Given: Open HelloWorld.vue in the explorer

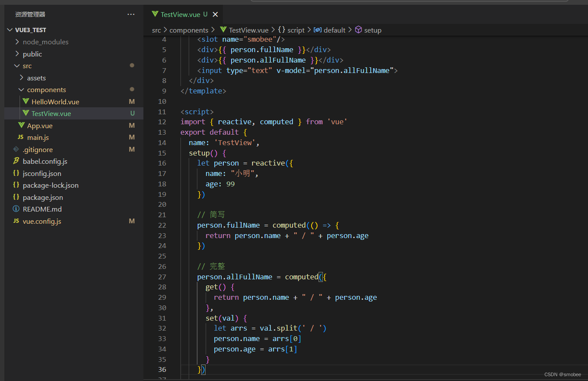Looking at the screenshot, I should (x=55, y=102).
